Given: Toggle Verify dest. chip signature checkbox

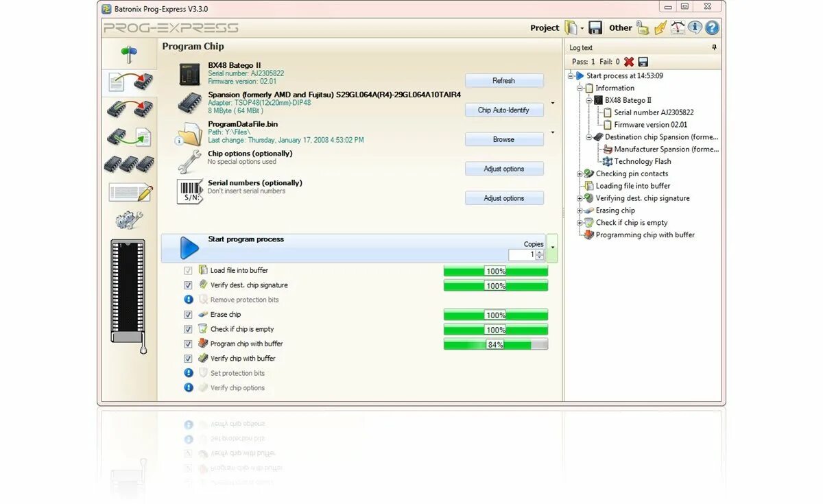Looking at the screenshot, I should tap(188, 285).
